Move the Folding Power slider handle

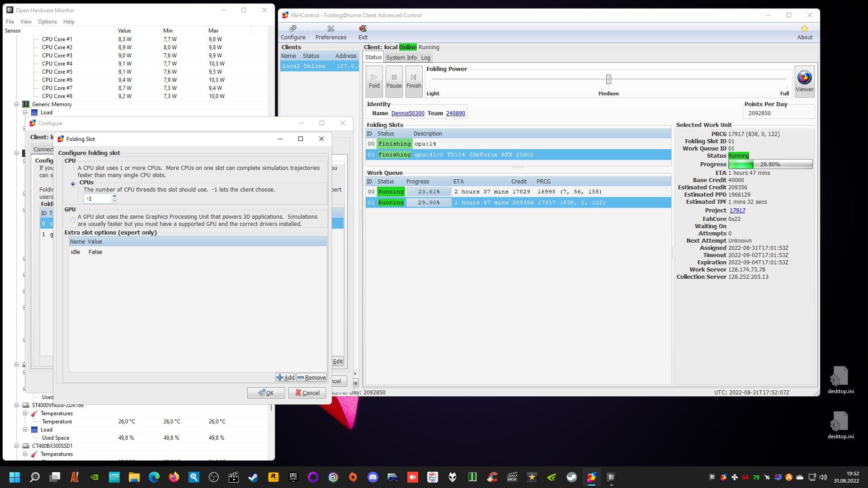pyautogui.click(x=609, y=80)
